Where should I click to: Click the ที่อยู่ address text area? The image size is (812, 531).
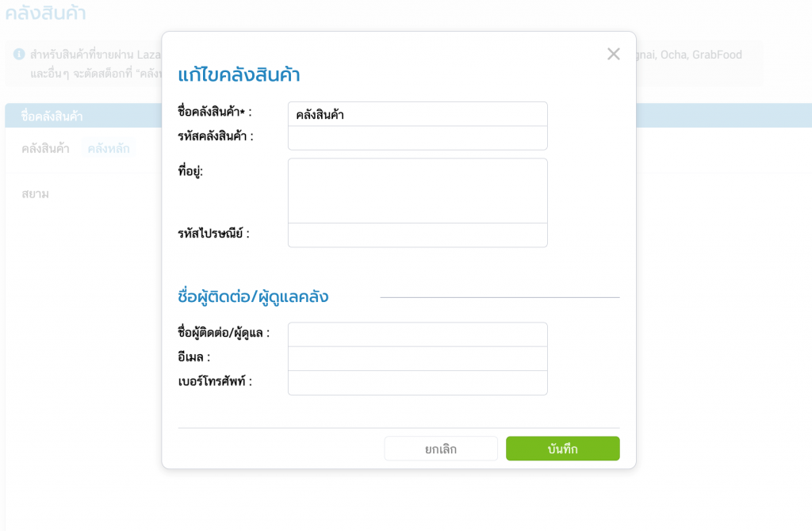[x=417, y=190]
